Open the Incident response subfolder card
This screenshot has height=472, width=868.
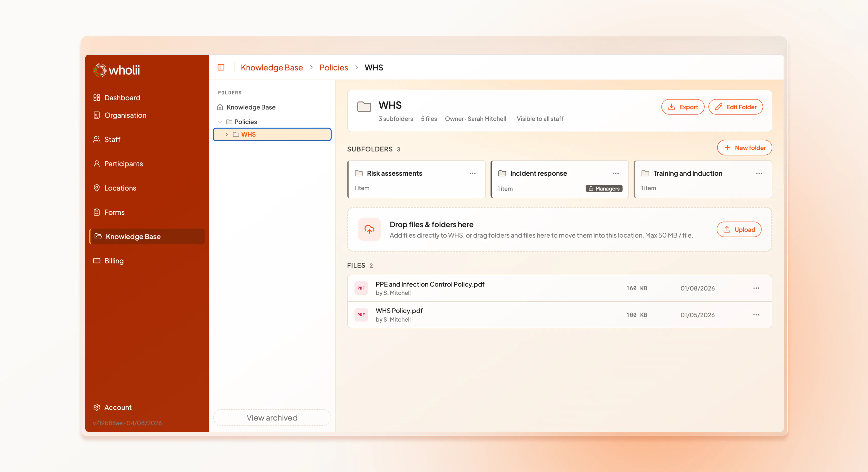(559, 179)
